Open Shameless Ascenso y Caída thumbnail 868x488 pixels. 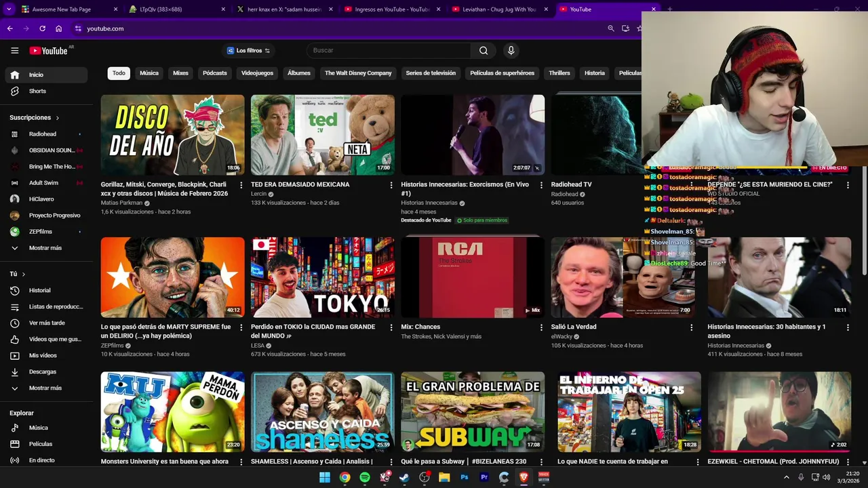tap(323, 411)
